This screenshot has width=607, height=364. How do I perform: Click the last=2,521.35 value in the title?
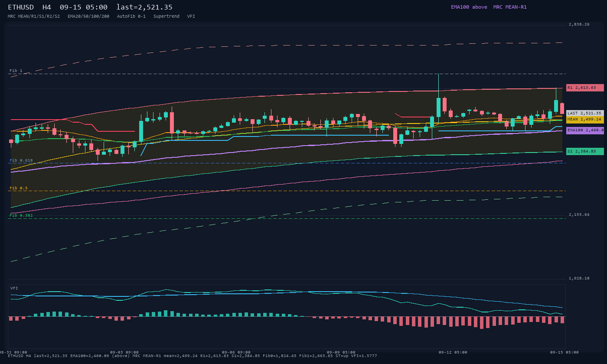click(144, 7)
